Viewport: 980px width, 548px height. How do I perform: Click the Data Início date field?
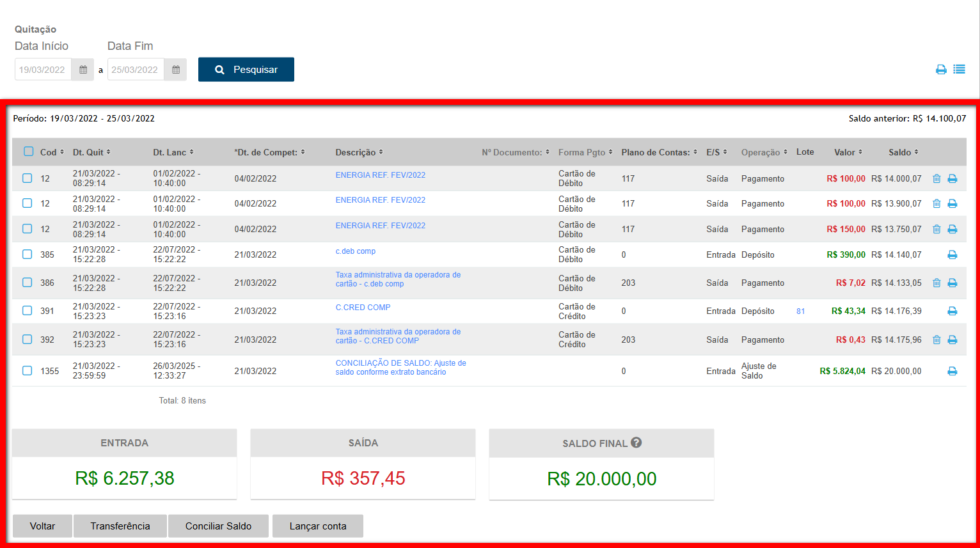(x=42, y=70)
